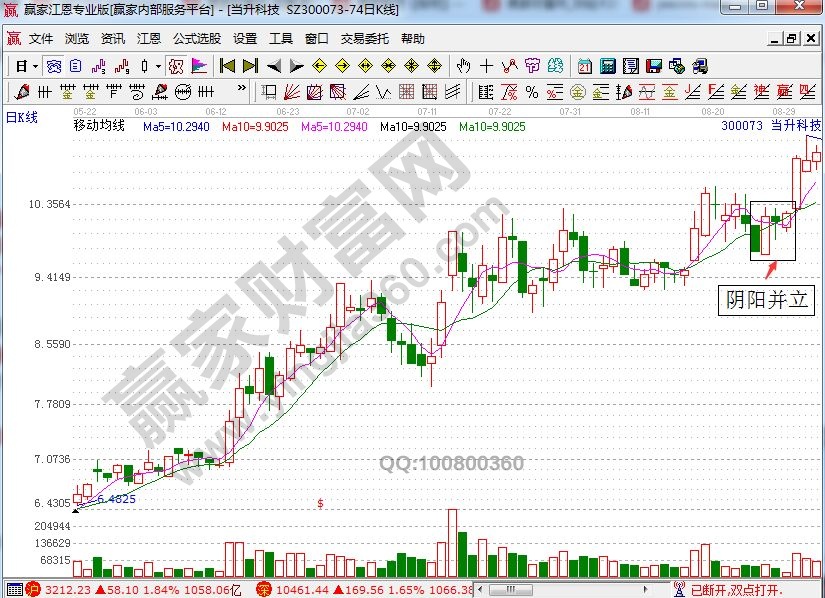The image size is (825, 598).
Task: Open the 公式选股 menu
Action: coord(196,39)
